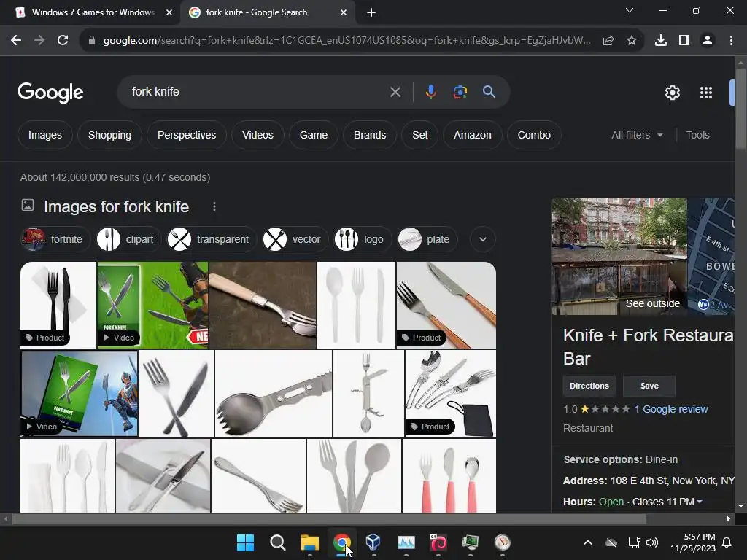Go to Google homepage via logo
747x560 pixels.
point(50,93)
